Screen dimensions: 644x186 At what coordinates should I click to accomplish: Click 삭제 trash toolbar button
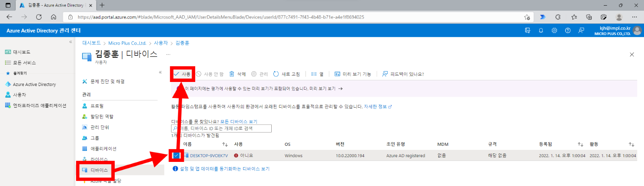coord(237,74)
